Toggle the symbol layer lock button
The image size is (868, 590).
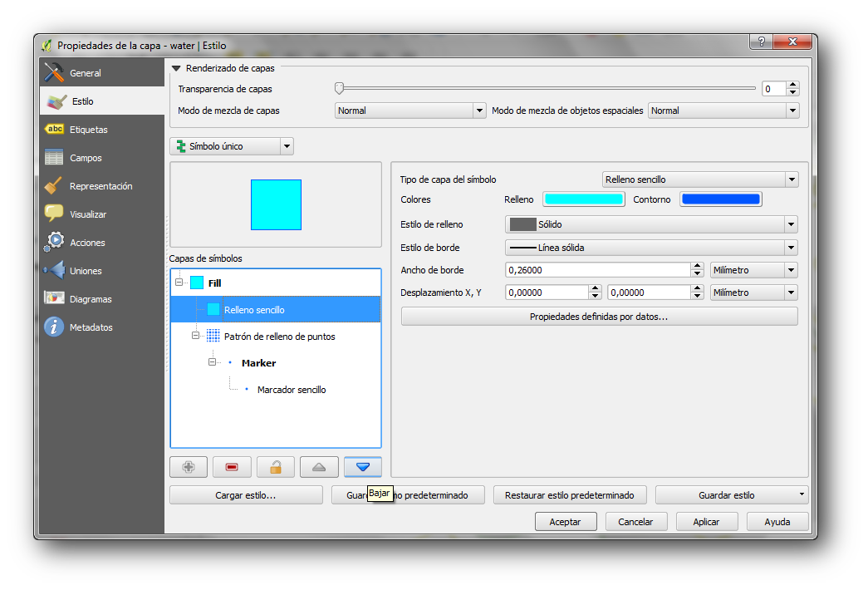[276, 467]
